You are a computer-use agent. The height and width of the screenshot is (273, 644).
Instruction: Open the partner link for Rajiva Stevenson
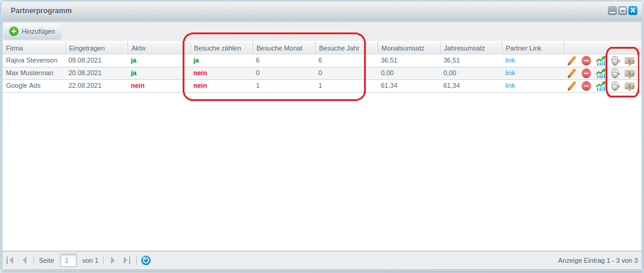[x=510, y=60]
